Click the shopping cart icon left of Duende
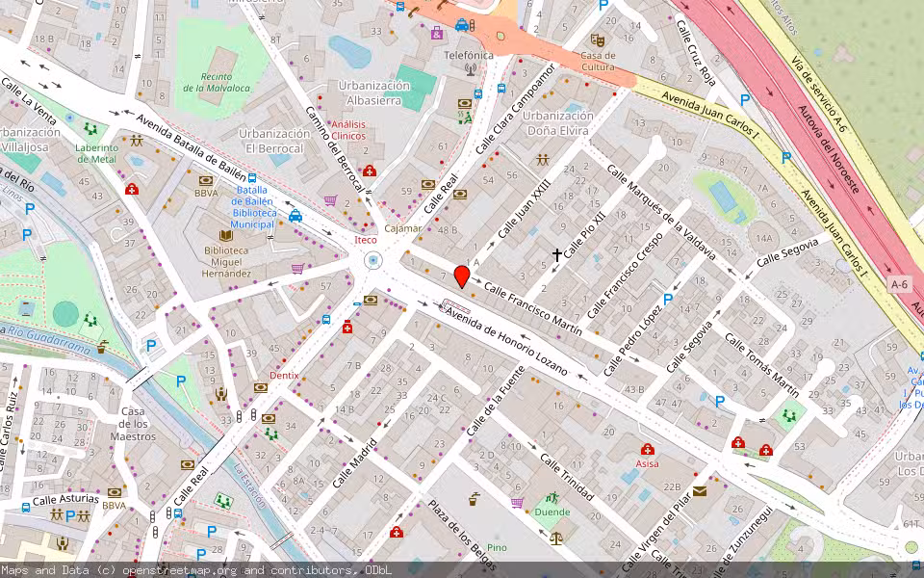924x578 pixels. click(517, 503)
